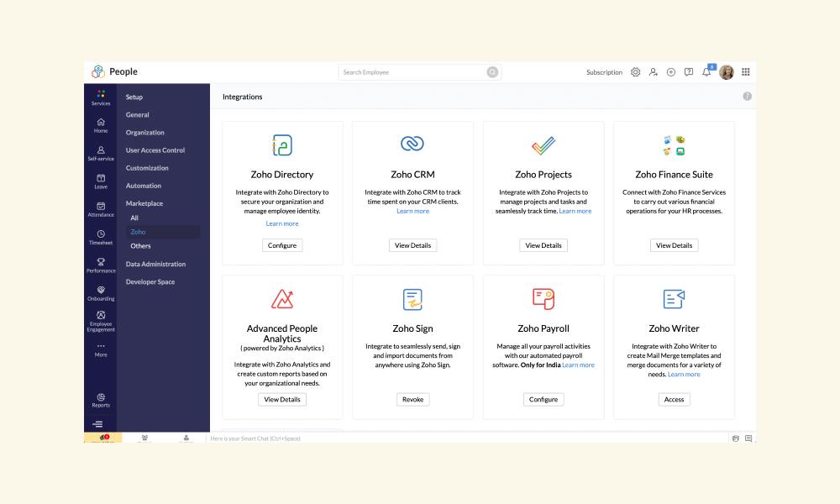Collapse the sidebar with hamburger icon
The width and height of the screenshot is (840, 504).
pyautogui.click(x=97, y=424)
